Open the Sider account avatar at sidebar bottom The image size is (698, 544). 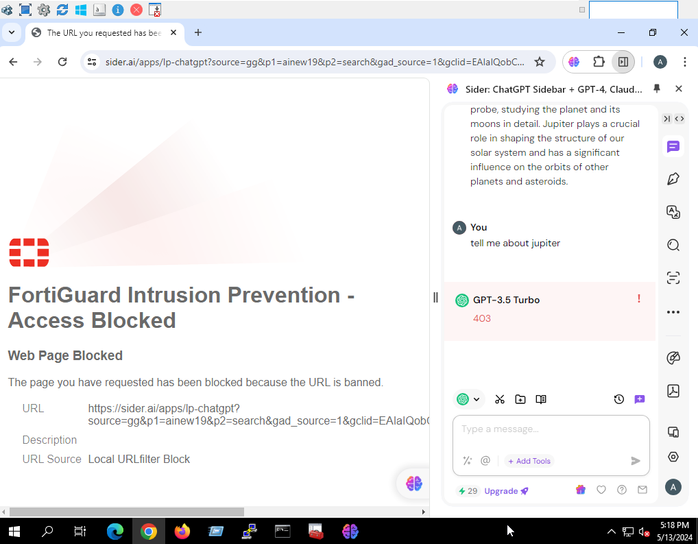pyautogui.click(x=673, y=487)
